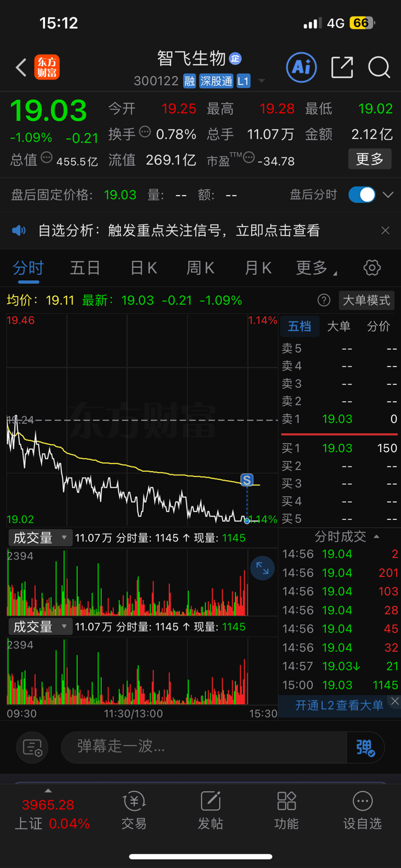Select the 五档 tab
Image resolution: width=401 pixels, height=868 pixels.
pos(299,326)
